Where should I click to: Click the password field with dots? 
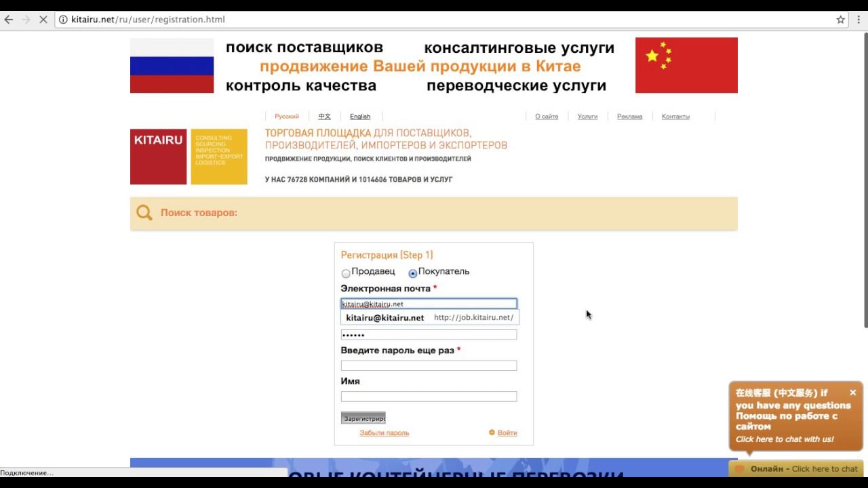click(x=429, y=335)
